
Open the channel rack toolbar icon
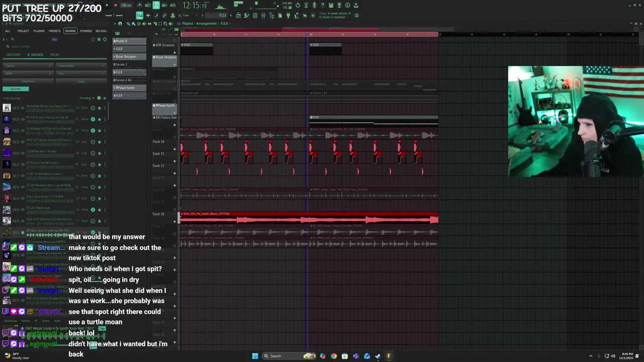255,16
